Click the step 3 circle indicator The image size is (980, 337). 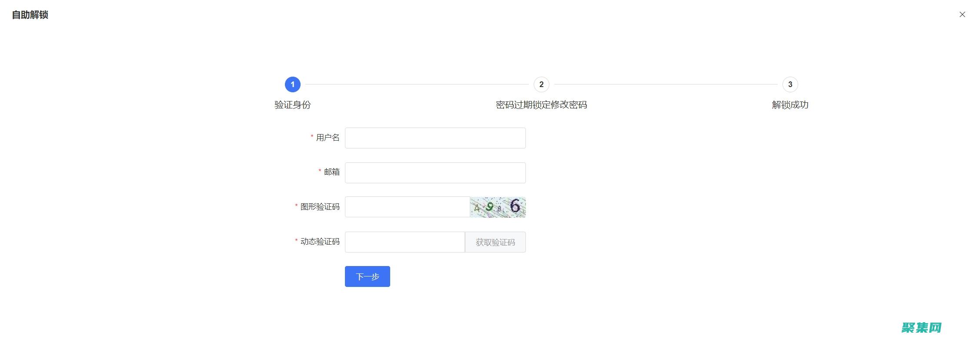(790, 84)
